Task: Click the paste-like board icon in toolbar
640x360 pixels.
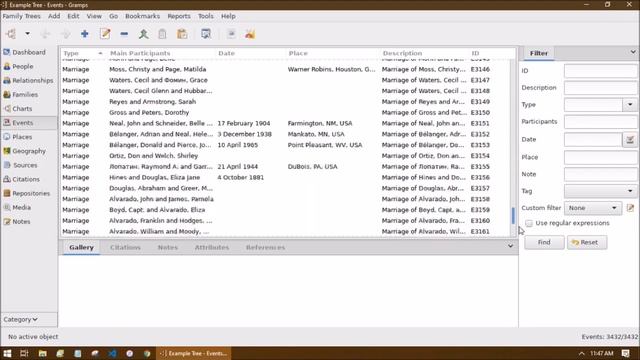Action: (182, 34)
